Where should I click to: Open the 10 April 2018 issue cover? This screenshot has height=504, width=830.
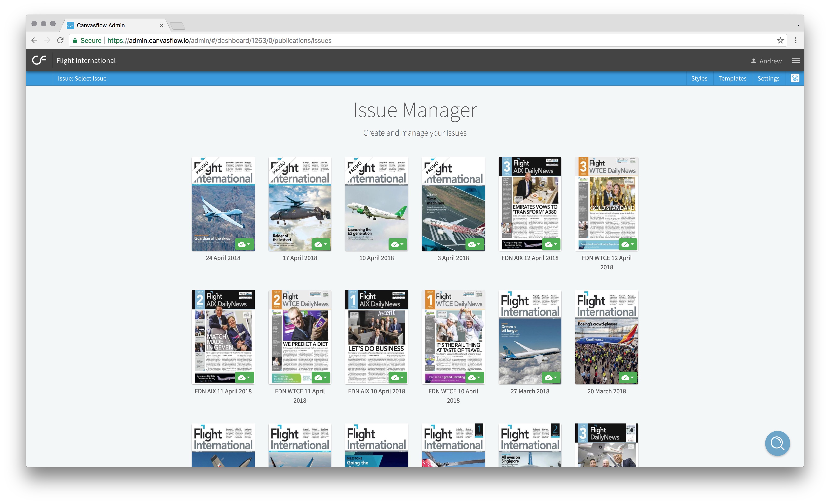376,204
